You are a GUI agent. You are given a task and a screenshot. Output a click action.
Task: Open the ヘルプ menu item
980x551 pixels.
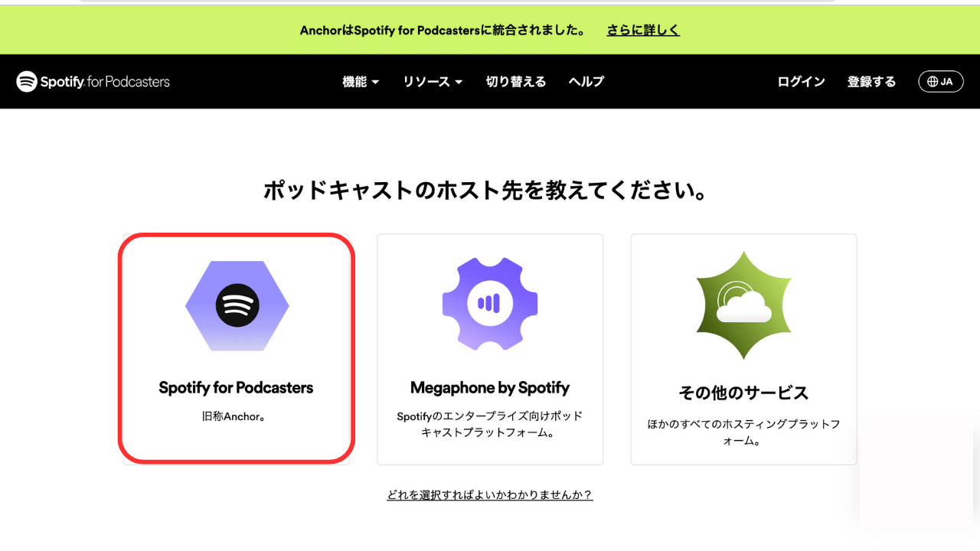point(586,82)
